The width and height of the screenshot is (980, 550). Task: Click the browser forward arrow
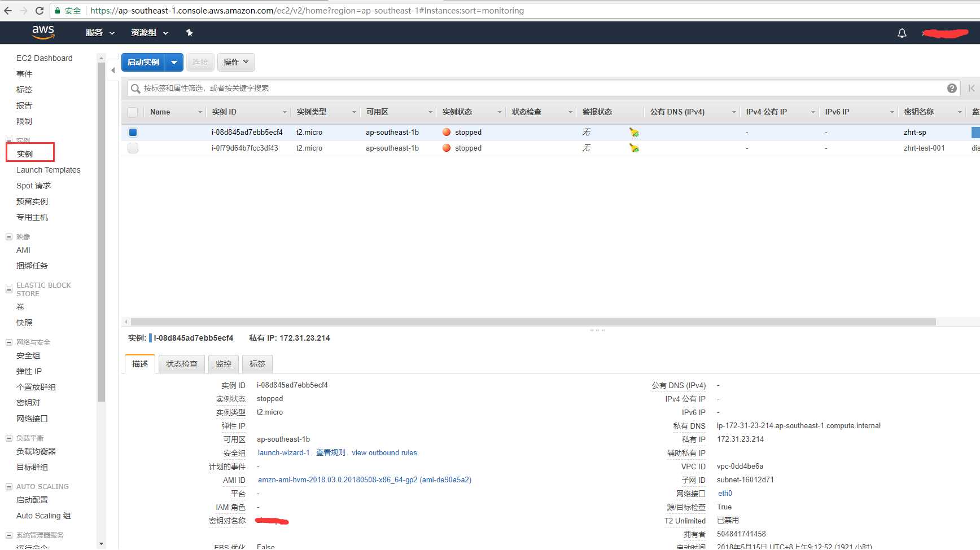point(24,11)
